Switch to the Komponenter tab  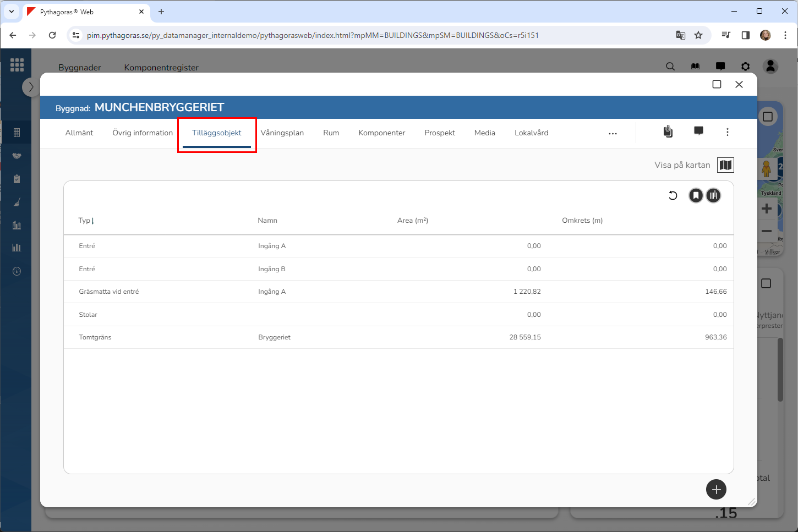[x=381, y=133]
